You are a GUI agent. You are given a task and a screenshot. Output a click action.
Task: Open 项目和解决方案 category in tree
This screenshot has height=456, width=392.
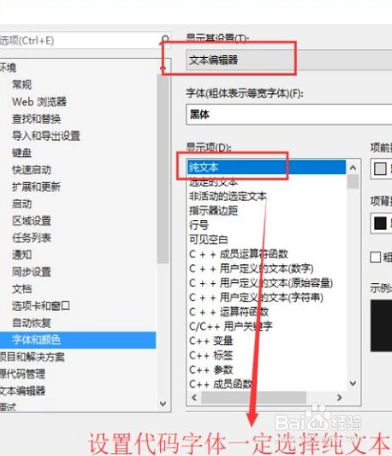(32, 357)
